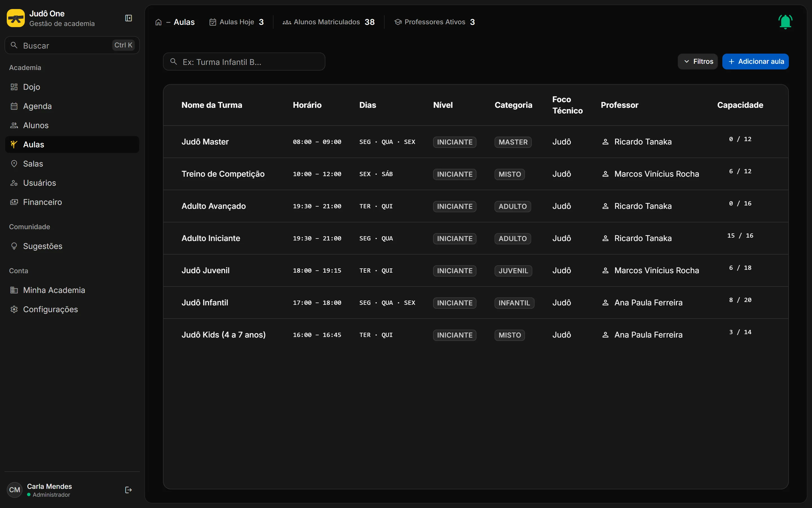Collapse the sidebar panel icon
Image resolution: width=812 pixels, height=508 pixels.
[129, 18]
